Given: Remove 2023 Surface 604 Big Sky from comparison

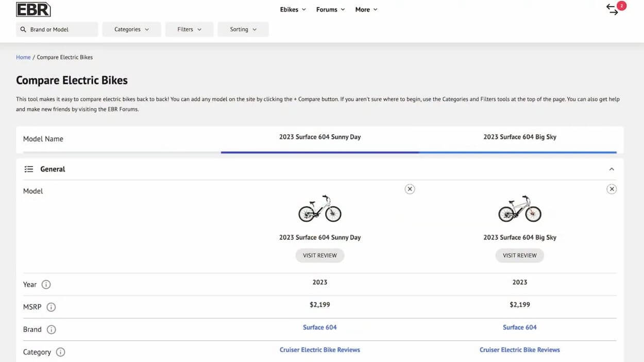Looking at the screenshot, I should pyautogui.click(x=612, y=189).
